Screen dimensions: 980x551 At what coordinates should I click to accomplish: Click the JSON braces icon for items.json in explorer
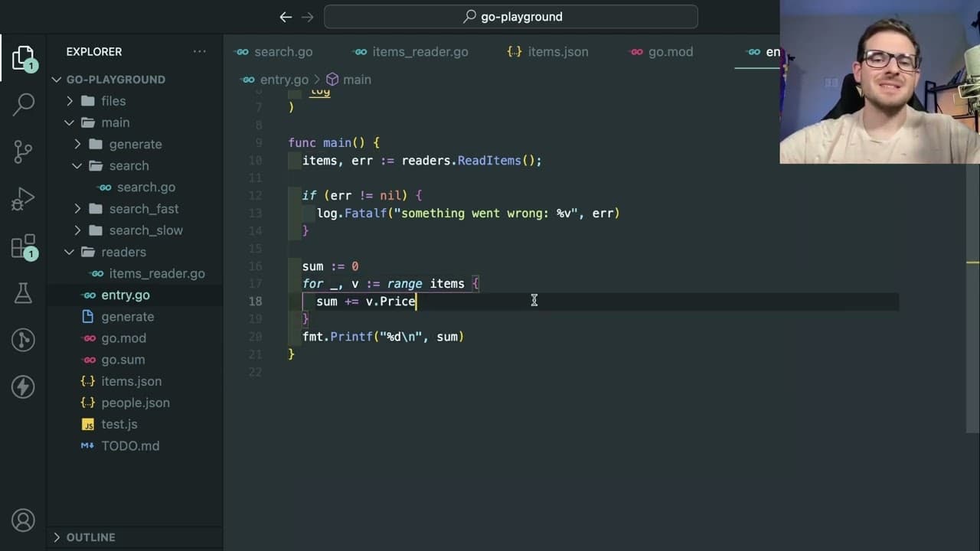[x=88, y=381]
